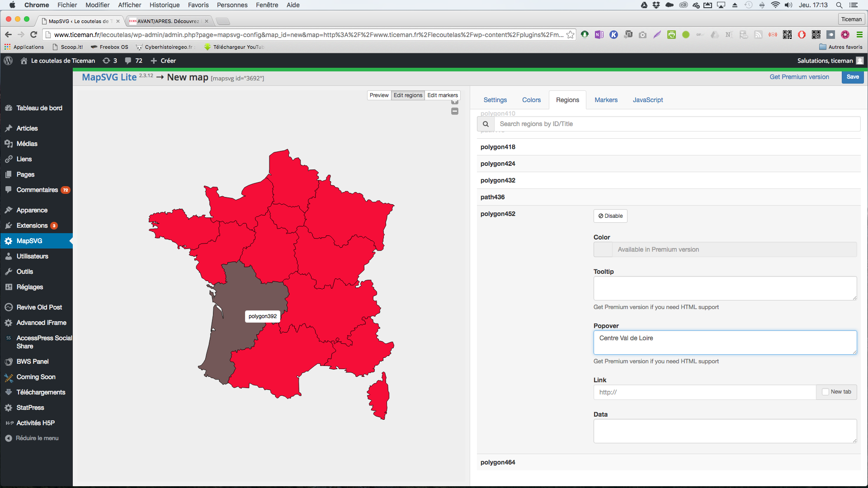
Task: Expand the polygon418 region row
Action: pyautogui.click(x=498, y=147)
